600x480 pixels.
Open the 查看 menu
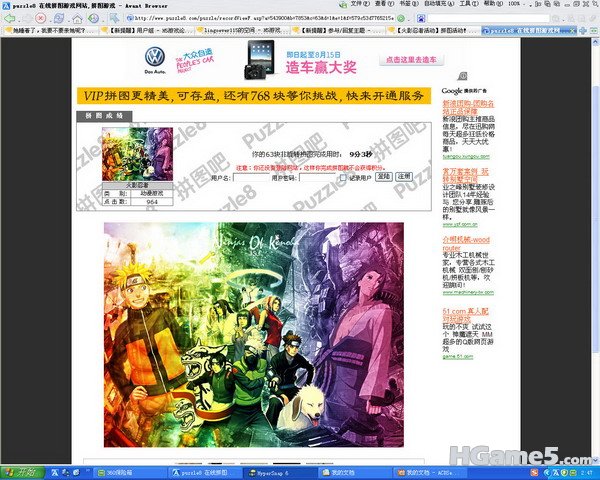[384, 3]
